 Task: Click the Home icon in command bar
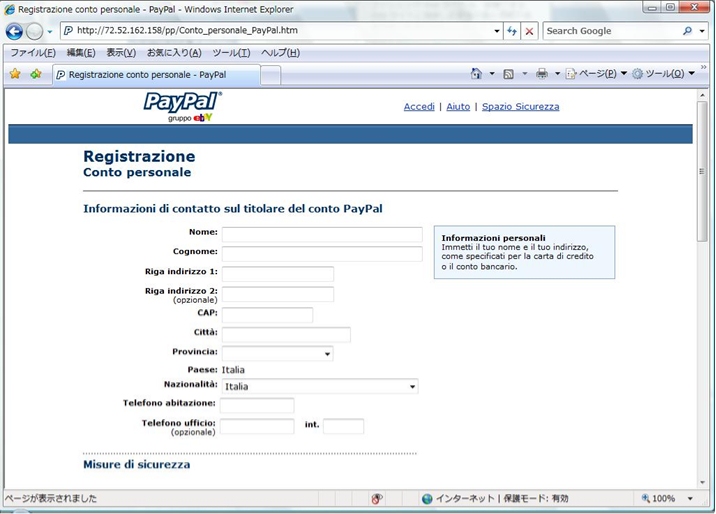point(476,74)
